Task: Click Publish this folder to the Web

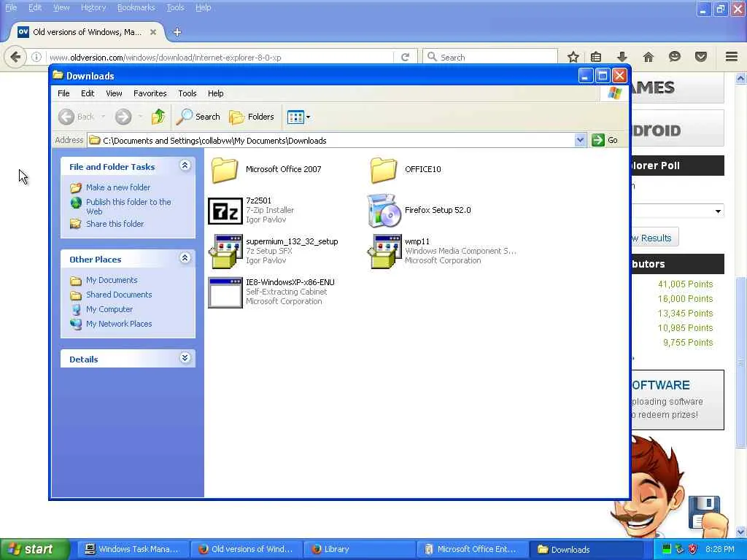Action: [128, 206]
